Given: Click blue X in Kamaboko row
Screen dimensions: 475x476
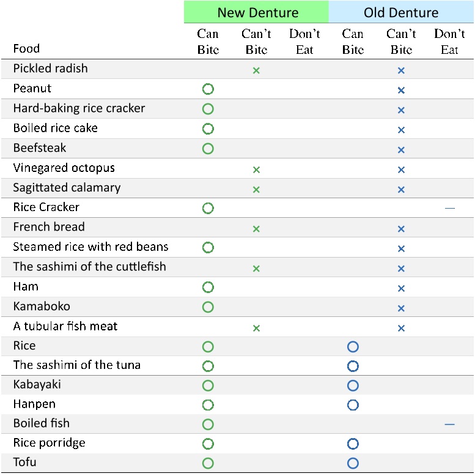Looking at the screenshot, I should (401, 308).
